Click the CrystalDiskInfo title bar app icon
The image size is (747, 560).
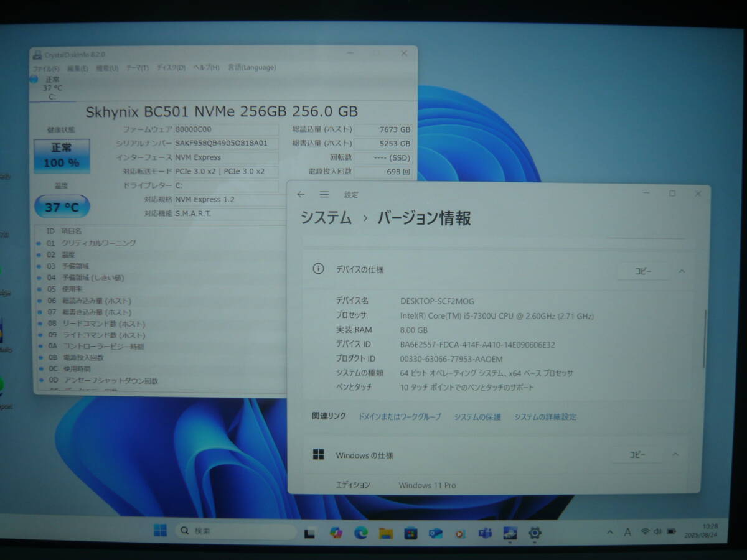38,55
